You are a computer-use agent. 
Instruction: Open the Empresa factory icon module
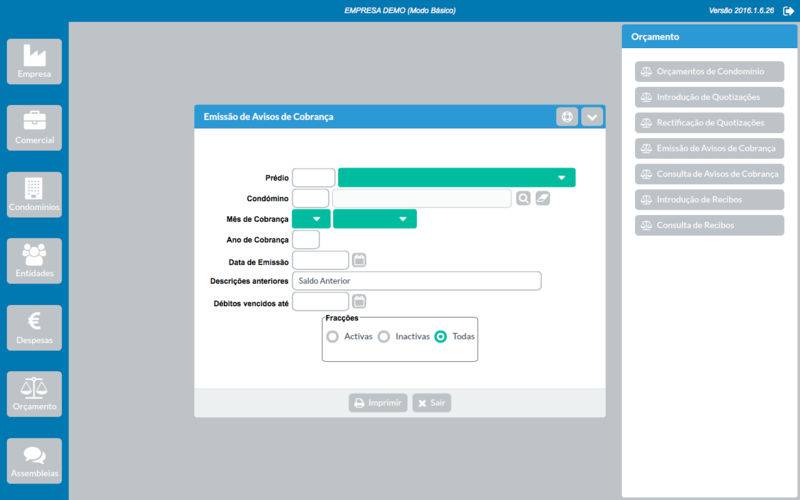click(34, 61)
